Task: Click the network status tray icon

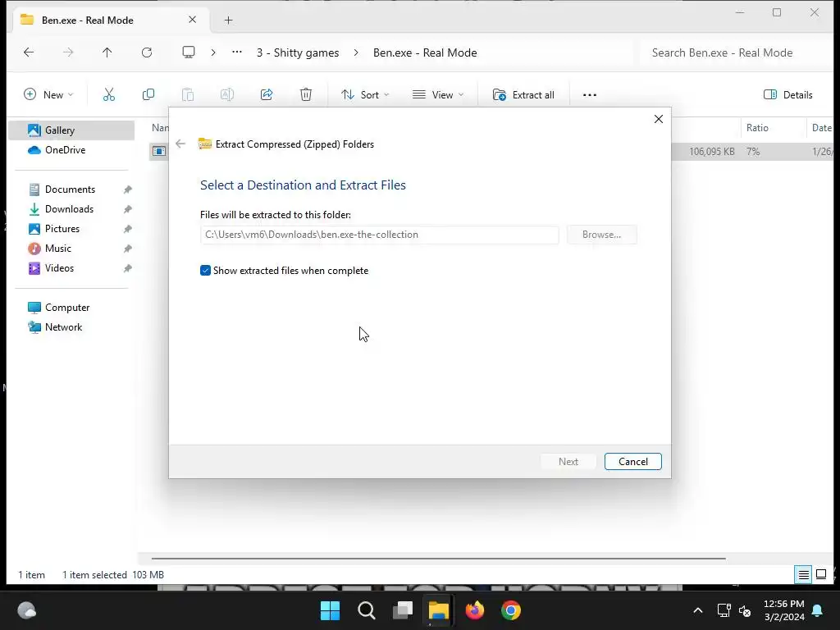Action: (724, 610)
